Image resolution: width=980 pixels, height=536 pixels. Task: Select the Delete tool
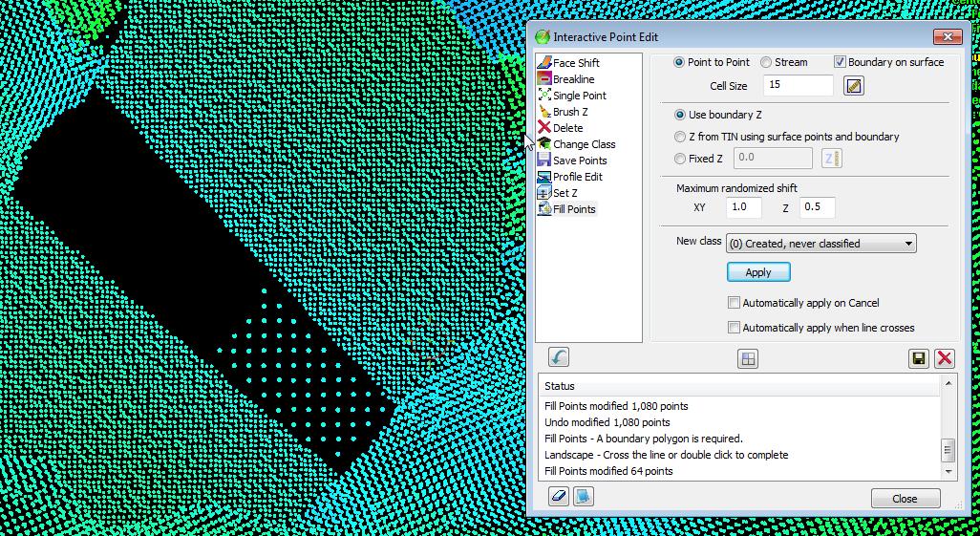pyautogui.click(x=560, y=128)
